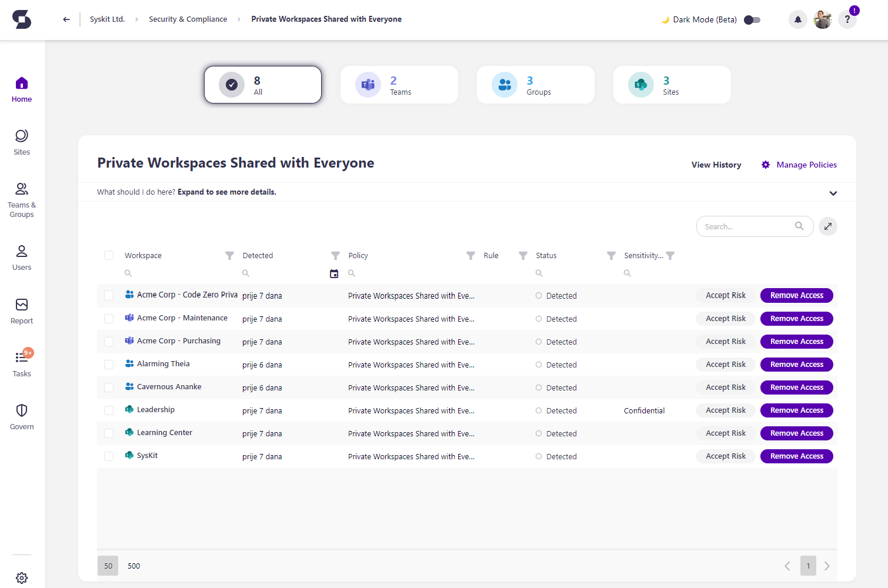This screenshot has height=588, width=888.
Task: Remove Access for Acme Corp - Maintenance
Action: (797, 319)
